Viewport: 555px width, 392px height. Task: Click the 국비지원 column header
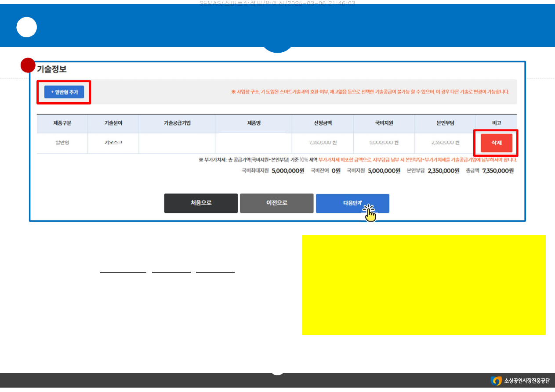[x=384, y=123]
